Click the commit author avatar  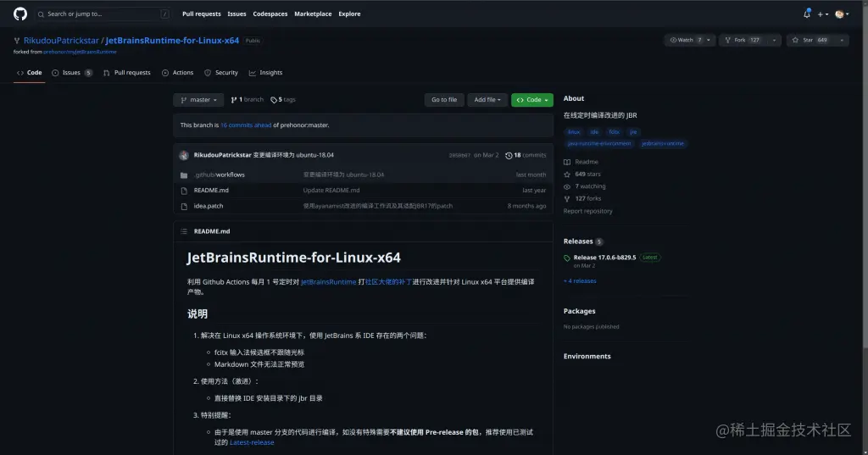point(184,156)
